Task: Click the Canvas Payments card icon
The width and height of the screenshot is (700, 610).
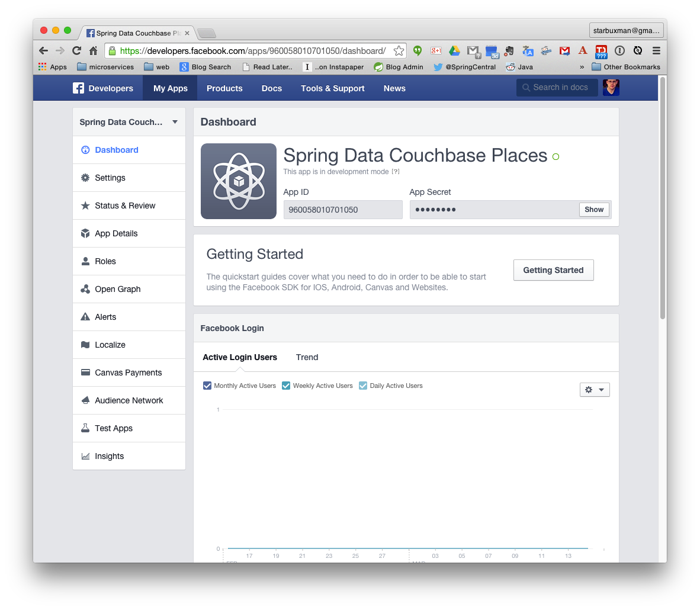Action: click(85, 373)
